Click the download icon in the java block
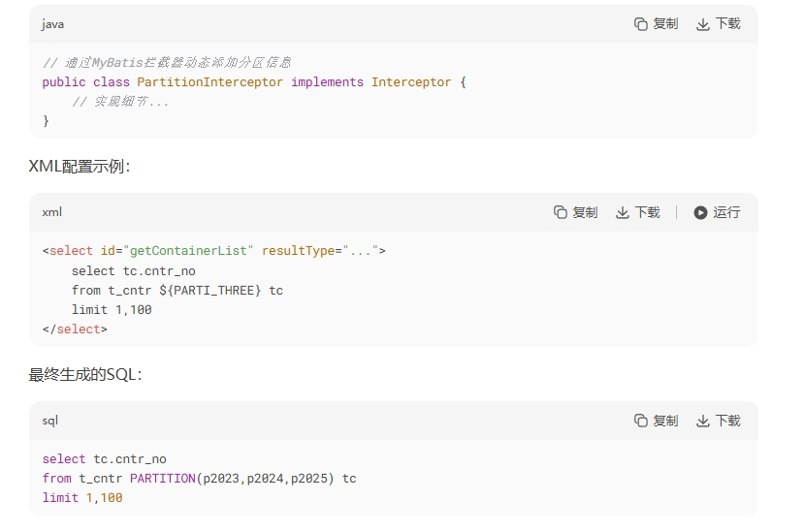 click(703, 24)
